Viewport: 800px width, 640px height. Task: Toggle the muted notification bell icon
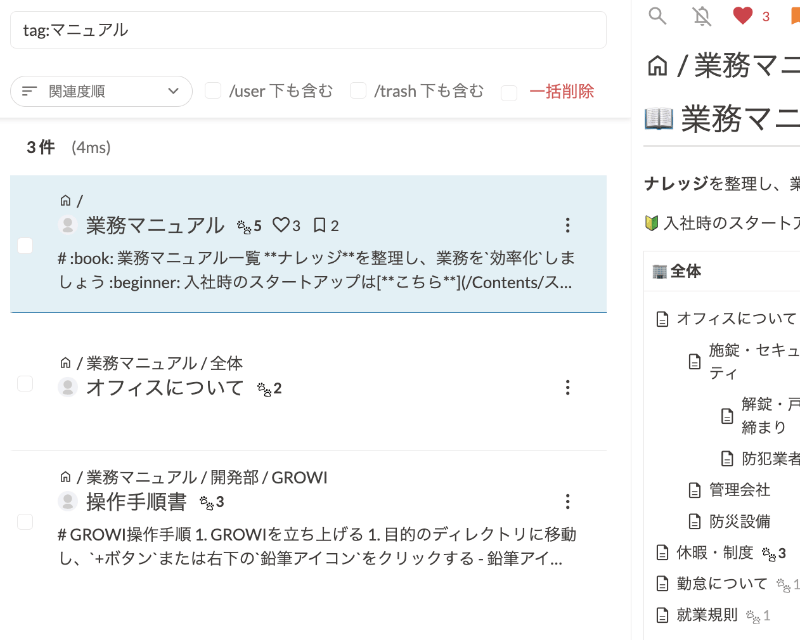point(702,15)
